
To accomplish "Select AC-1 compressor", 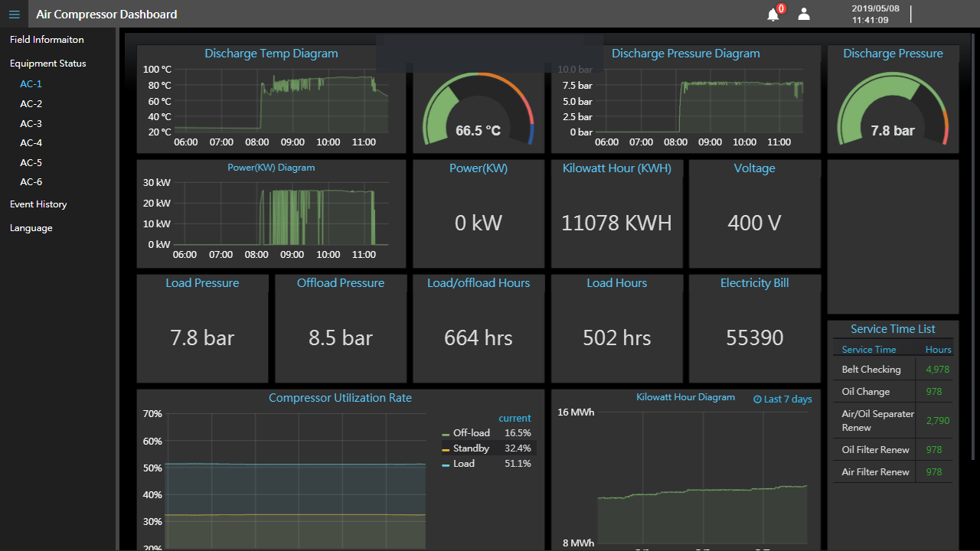I will [x=31, y=84].
